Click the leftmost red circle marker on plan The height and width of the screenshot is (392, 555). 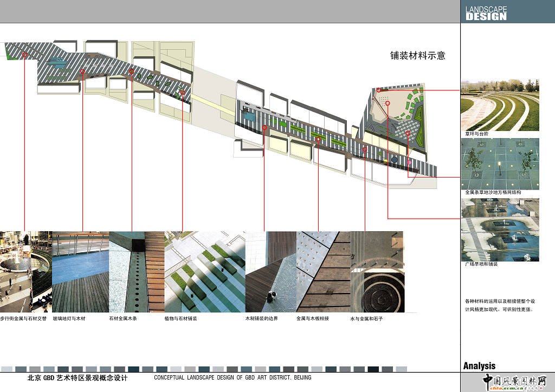pos(25,55)
